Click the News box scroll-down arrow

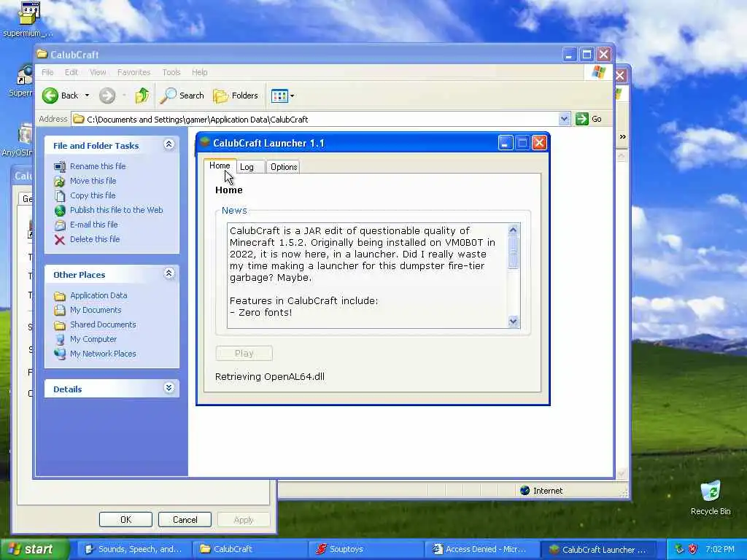click(513, 321)
